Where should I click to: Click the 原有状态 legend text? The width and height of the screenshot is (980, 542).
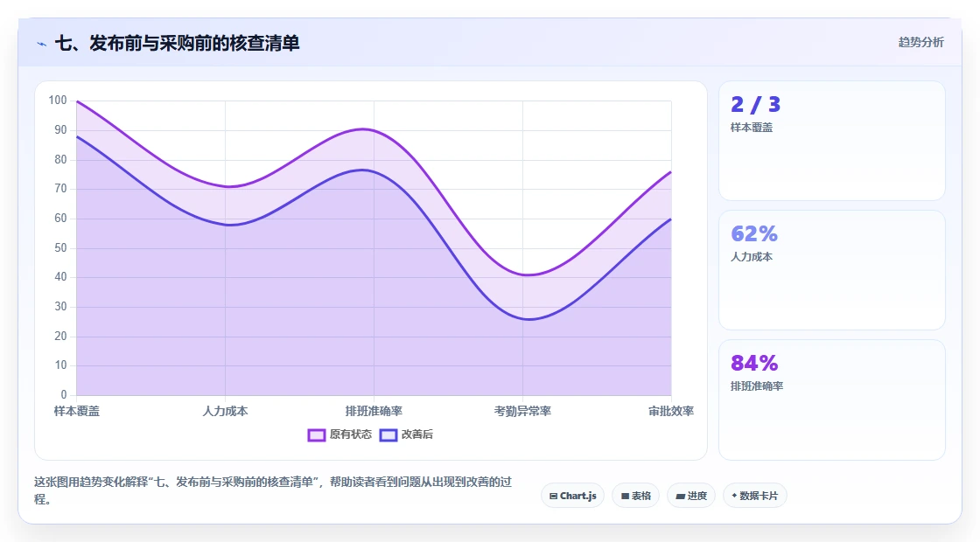(x=351, y=434)
